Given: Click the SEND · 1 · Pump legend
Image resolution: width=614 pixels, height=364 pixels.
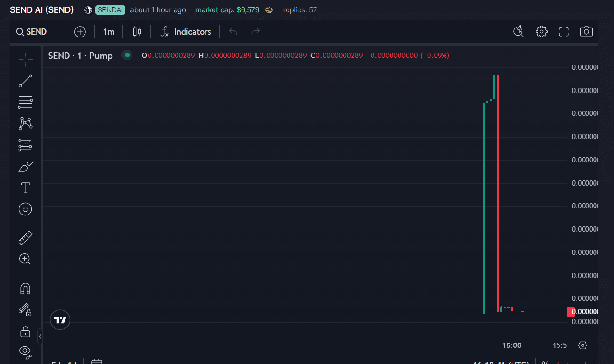Looking at the screenshot, I should (81, 56).
